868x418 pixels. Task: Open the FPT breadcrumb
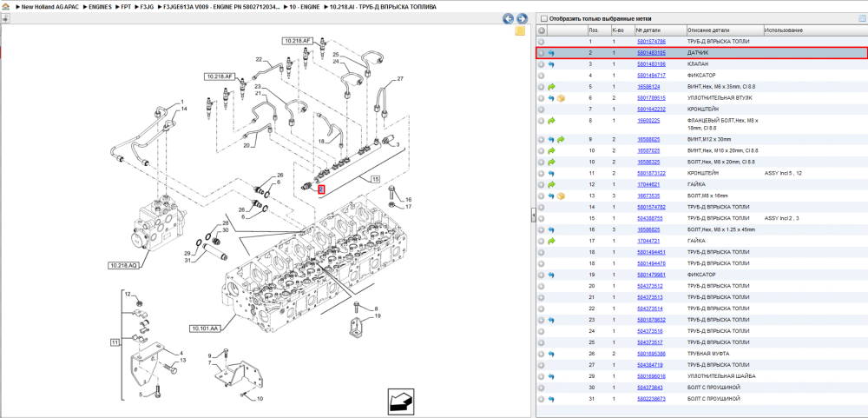126,7
